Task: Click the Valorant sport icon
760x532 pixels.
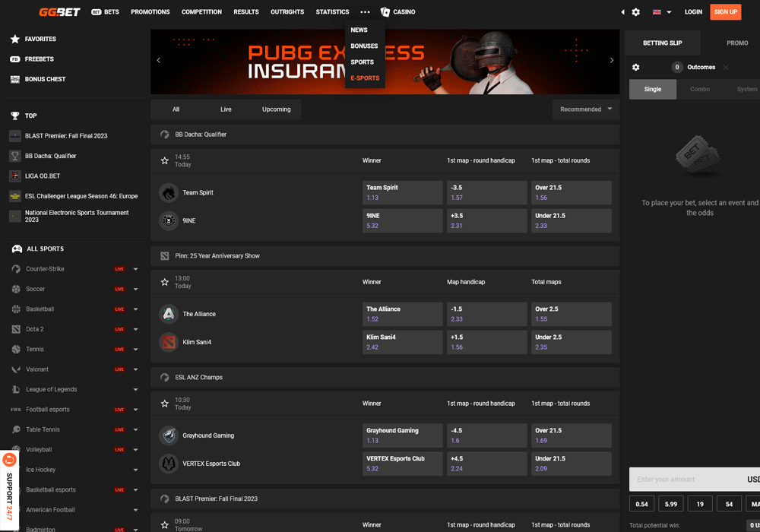Action: 16,369
